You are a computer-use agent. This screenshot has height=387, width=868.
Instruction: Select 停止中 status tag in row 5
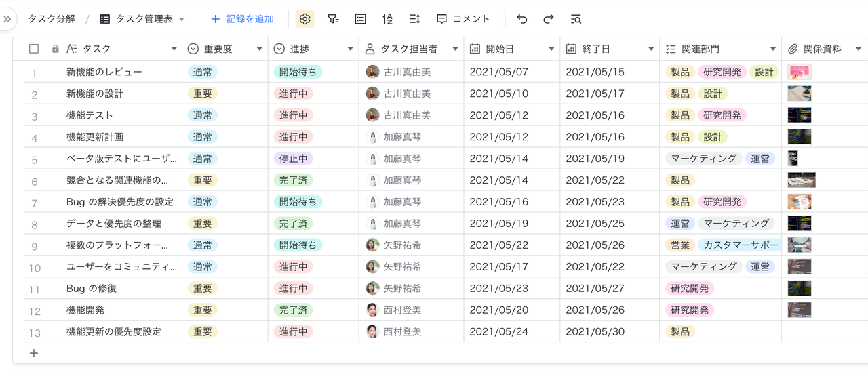pyautogui.click(x=293, y=159)
